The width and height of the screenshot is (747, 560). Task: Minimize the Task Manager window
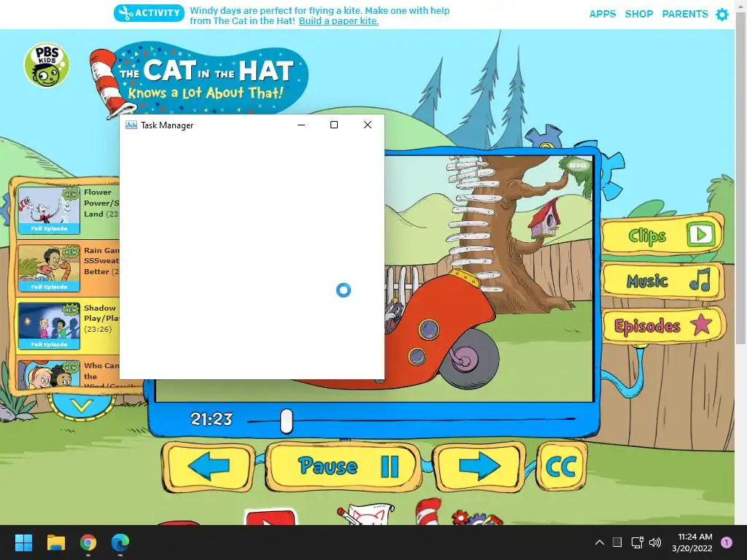point(301,125)
